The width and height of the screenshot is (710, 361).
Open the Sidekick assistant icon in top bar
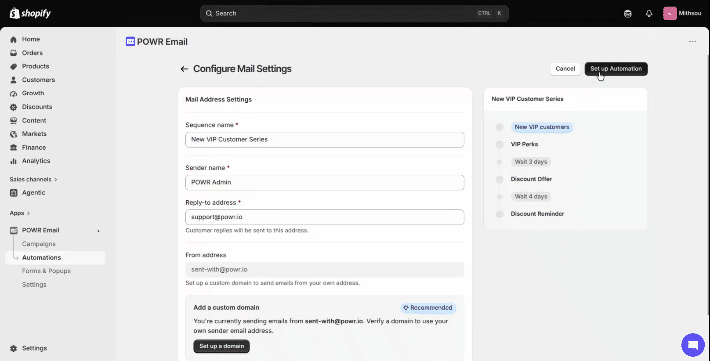tap(628, 14)
